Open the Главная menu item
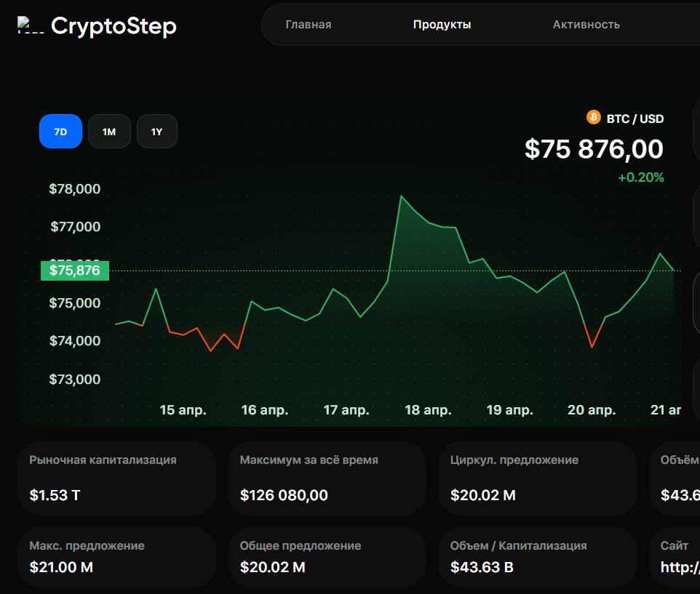 309,25
